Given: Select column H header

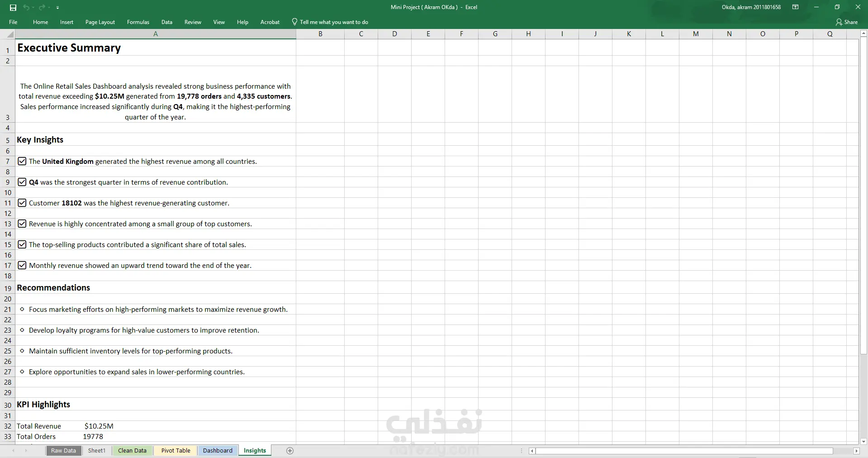Looking at the screenshot, I should [528, 34].
